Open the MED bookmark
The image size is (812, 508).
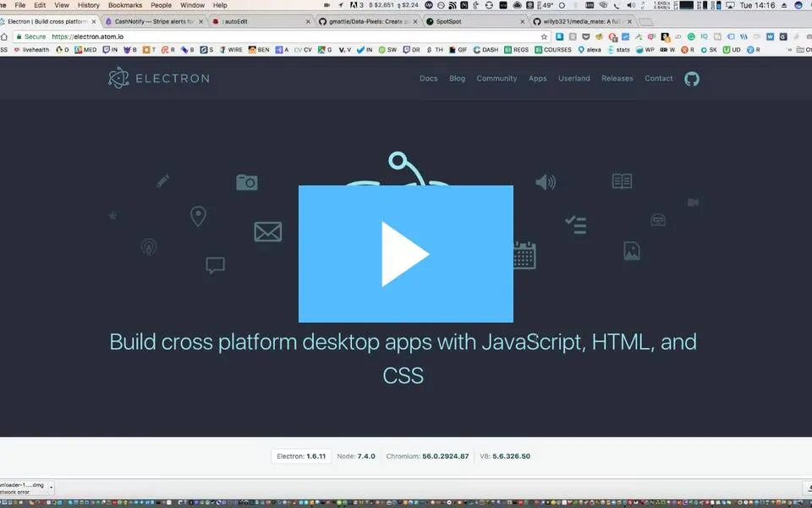pos(85,50)
